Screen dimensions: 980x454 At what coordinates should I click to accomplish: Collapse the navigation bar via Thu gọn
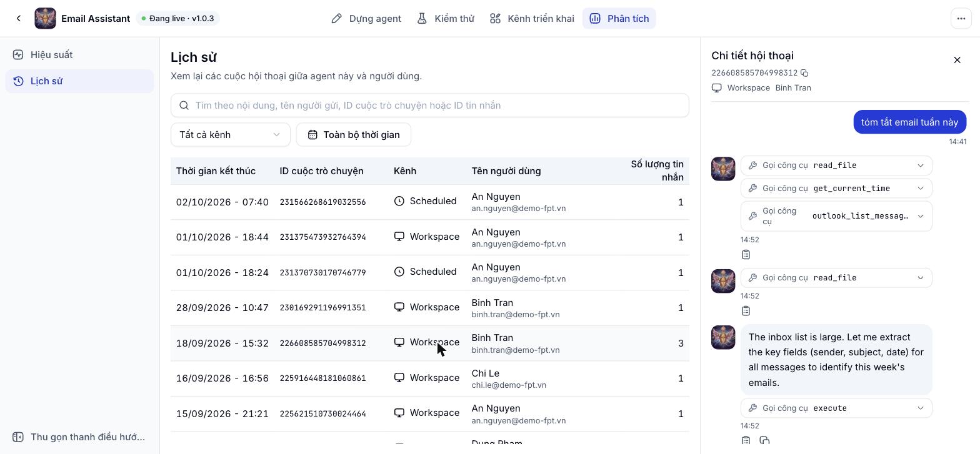click(79, 437)
